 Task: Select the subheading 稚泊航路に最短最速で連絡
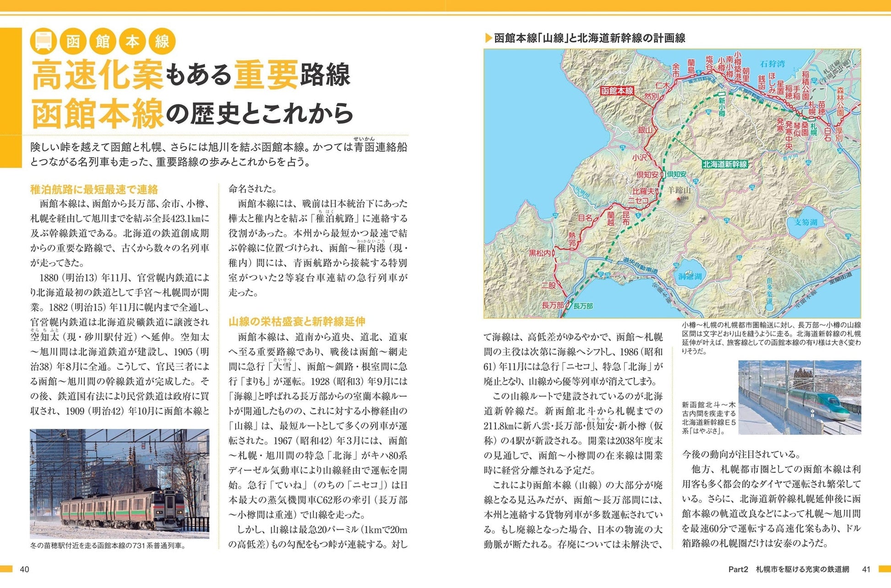(x=94, y=189)
